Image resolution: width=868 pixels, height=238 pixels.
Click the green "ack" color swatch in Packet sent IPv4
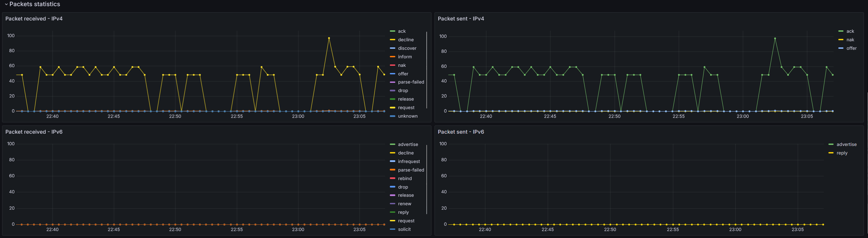tap(841, 31)
